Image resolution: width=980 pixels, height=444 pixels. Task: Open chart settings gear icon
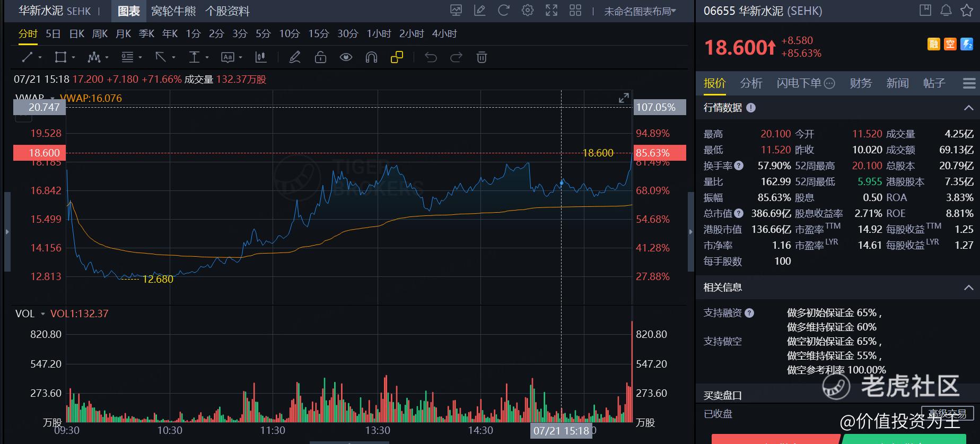pyautogui.click(x=527, y=11)
